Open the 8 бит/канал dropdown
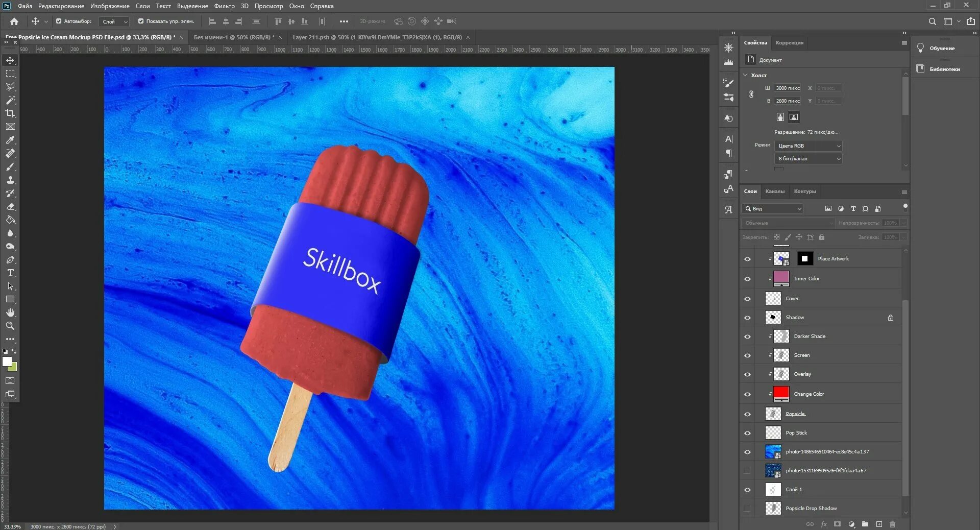Screen dimensions: 980x530 [808, 159]
